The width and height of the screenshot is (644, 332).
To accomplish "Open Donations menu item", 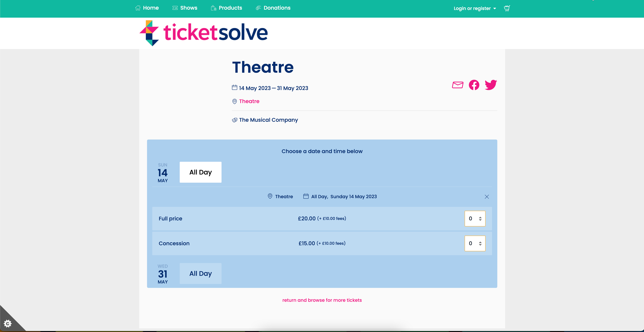I will pyautogui.click(x=273, y=8).
